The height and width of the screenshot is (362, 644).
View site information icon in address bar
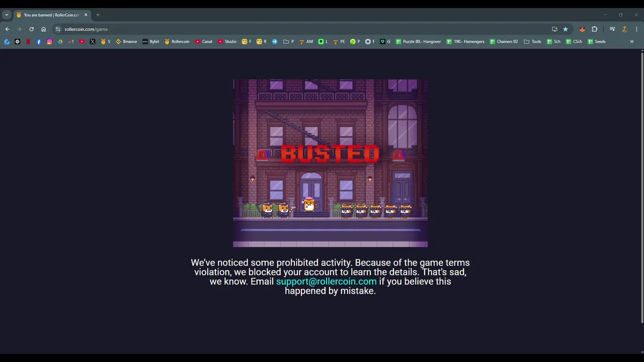point(58,29)
